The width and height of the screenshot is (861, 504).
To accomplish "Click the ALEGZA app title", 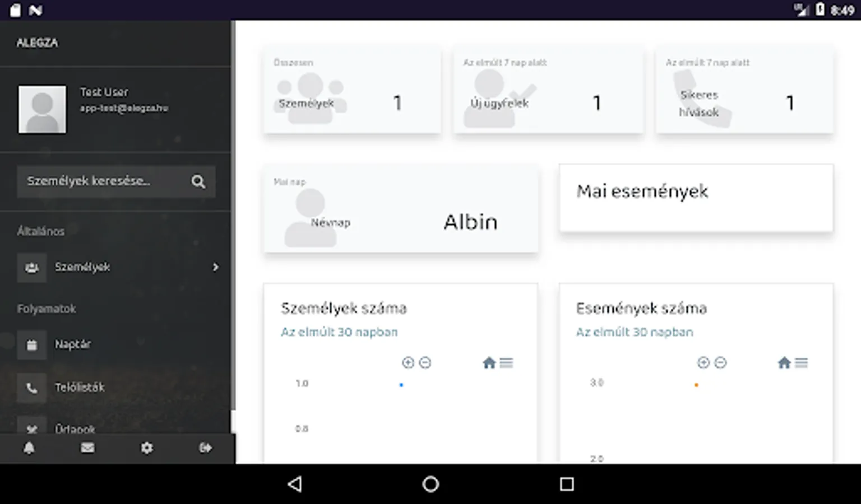I will [x=37, y=43].
